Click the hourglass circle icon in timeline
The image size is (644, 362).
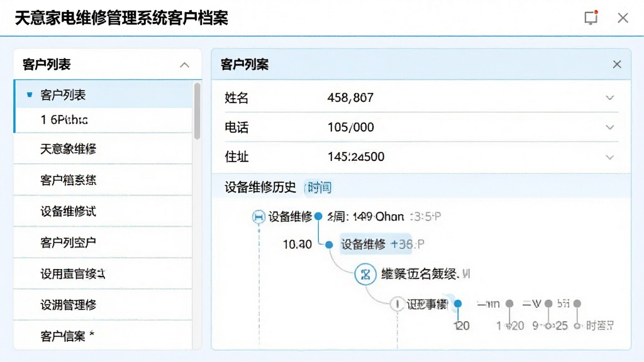click(365, 274)
